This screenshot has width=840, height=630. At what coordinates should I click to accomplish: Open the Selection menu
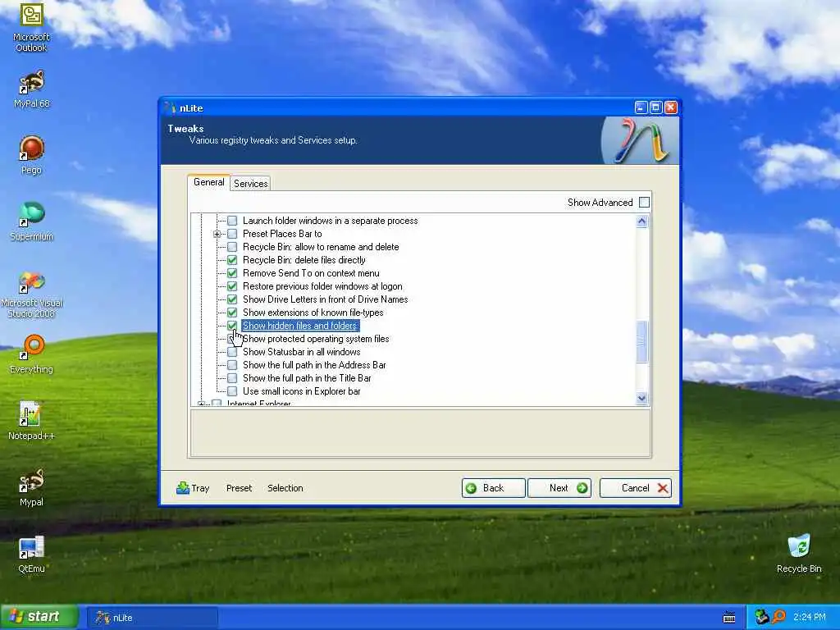pos(285,488)
